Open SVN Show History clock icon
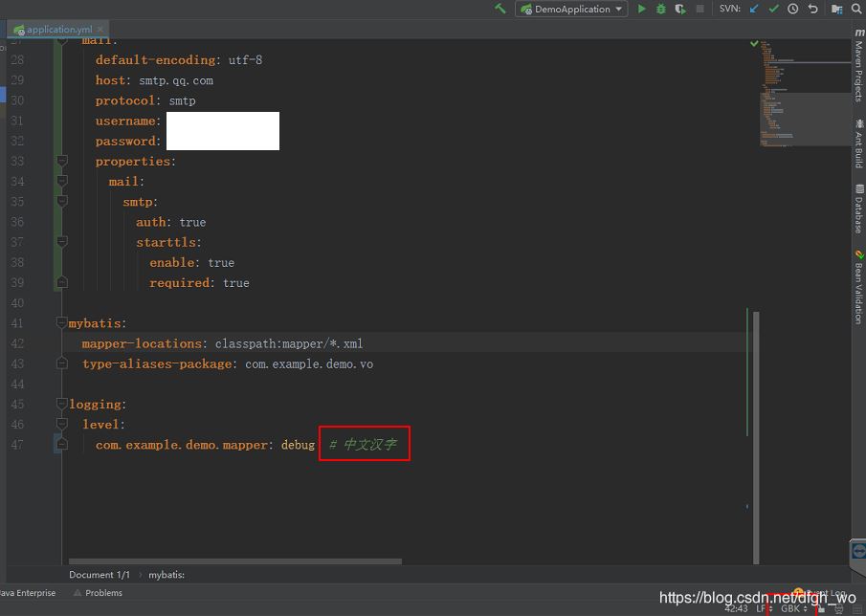The width and height of the screenshot is (866, 616). (792, 9)
